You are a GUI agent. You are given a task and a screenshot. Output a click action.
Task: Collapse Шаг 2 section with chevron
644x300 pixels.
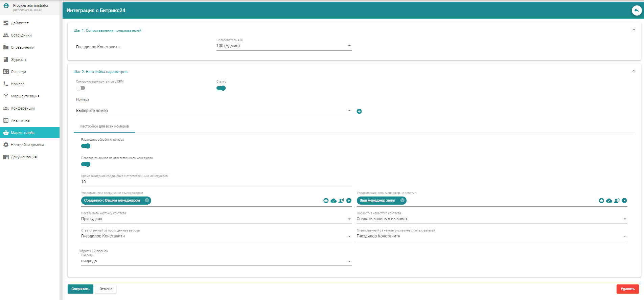[x=634, y=71]
